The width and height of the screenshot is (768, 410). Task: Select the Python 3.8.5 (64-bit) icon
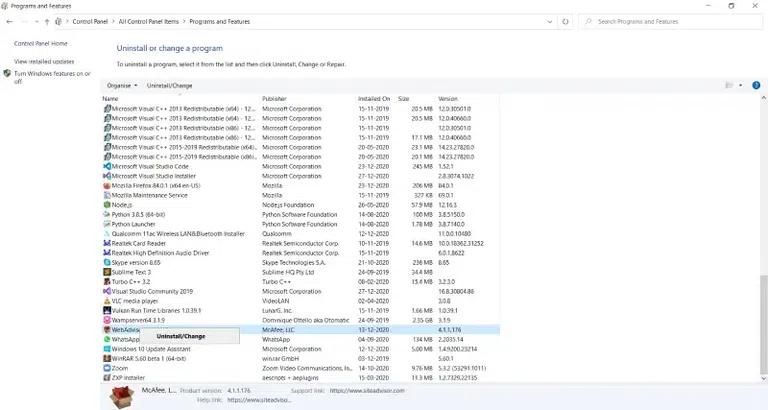[x=107, y=215]
